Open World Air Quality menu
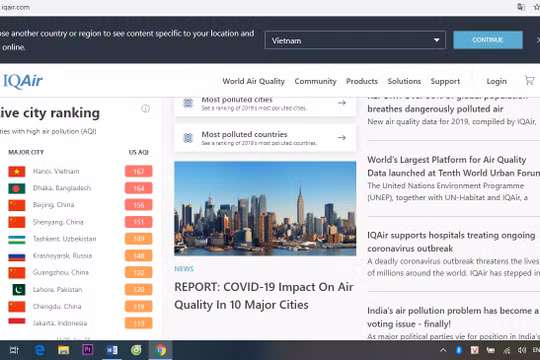 click(x=253, y=81)
